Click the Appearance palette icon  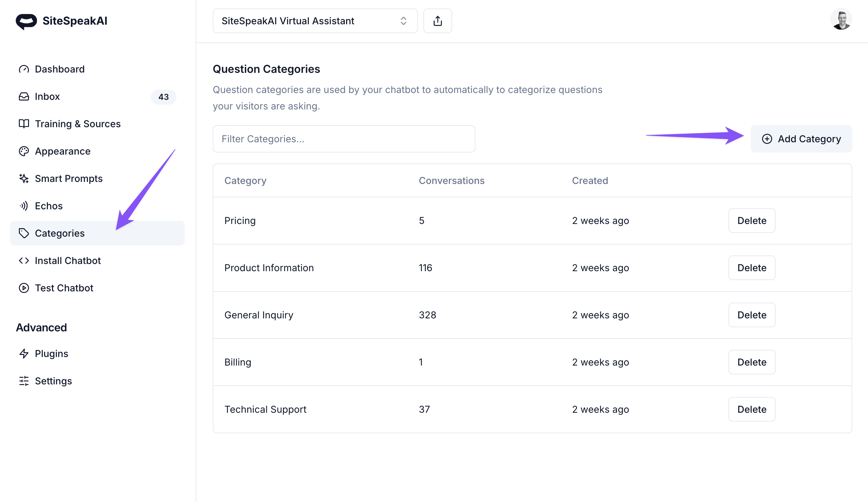pyautogui.click(x=24, y=151)
